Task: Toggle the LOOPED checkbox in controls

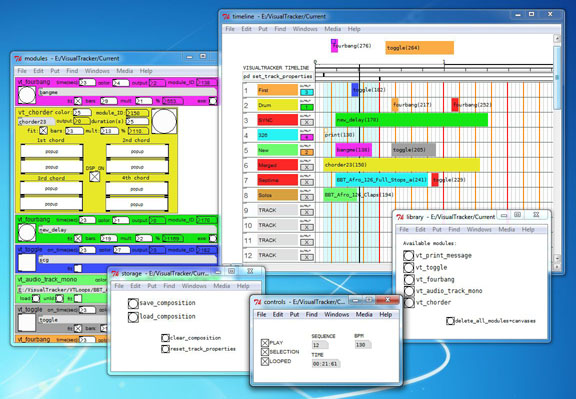Action: click(x=265, y=361)
